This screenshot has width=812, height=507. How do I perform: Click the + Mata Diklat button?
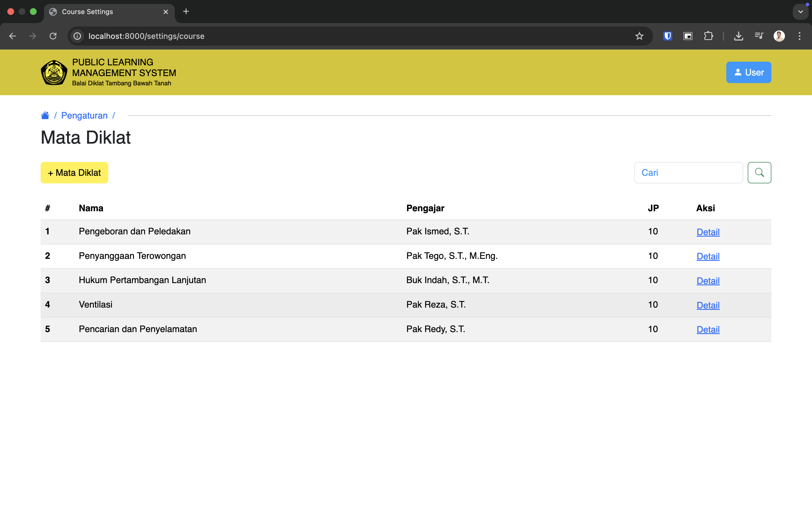click(74, 173)
